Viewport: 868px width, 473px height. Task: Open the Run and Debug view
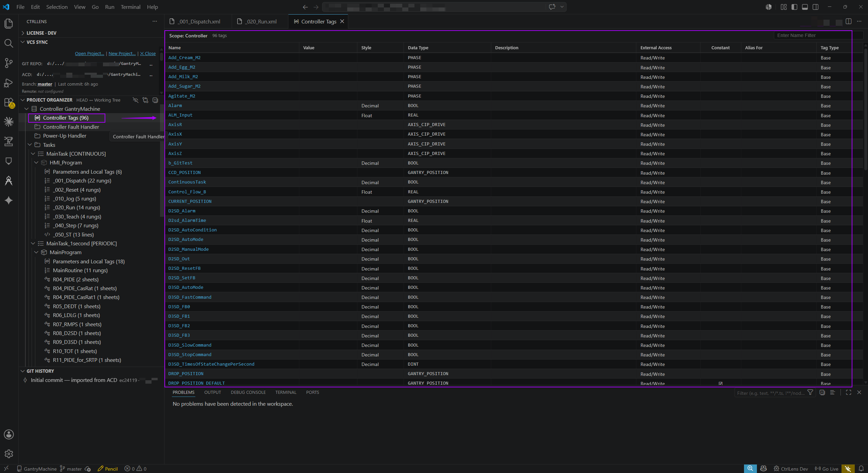(9, 83)
